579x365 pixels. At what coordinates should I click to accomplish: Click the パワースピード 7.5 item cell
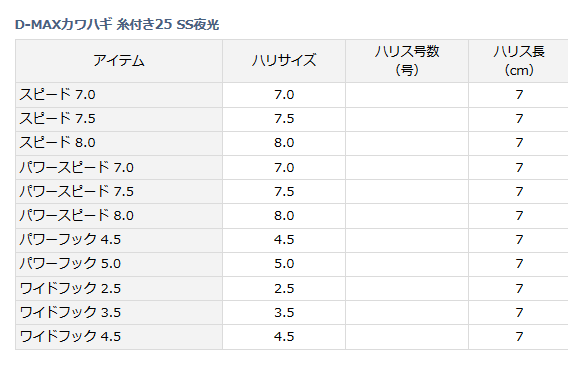coord(119,192)
